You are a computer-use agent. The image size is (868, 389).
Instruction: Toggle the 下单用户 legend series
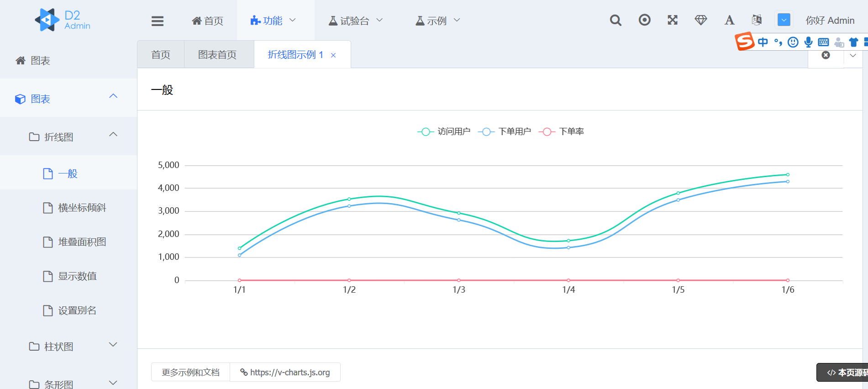(x=505, y=131)
